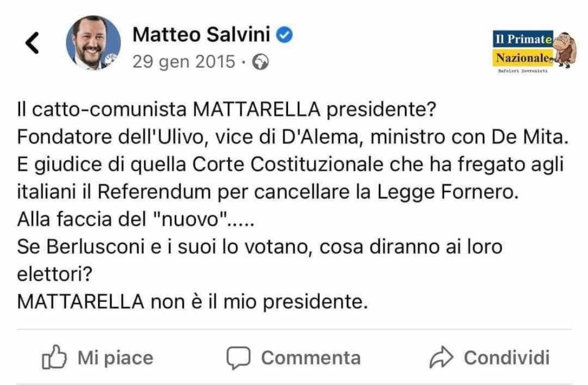588x385 pixels.
Task: Click the blue verified checkmark badge
Action: [x=284, y=35]
